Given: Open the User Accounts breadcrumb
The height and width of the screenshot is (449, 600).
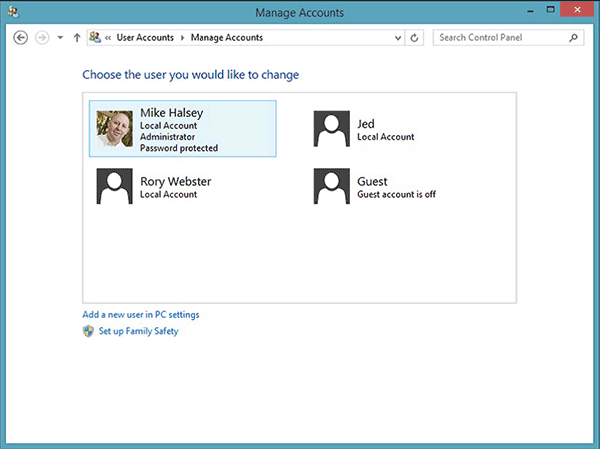Looking at the screenshot, I should (146, 38).
